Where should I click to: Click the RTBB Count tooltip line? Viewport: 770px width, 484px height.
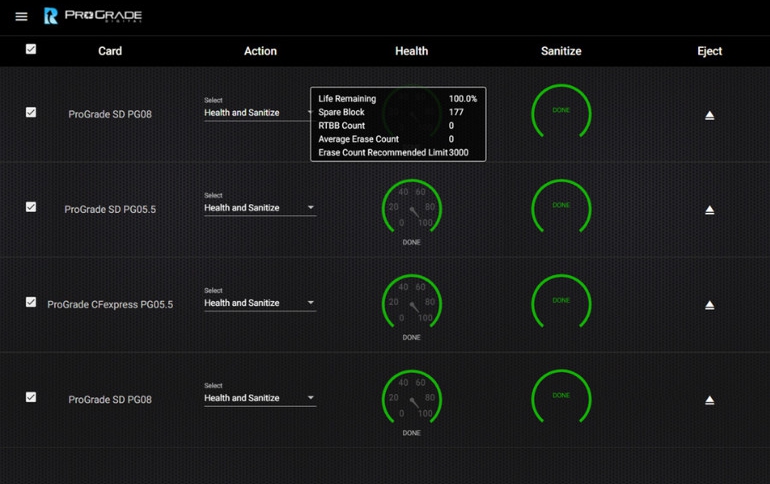coord(386,126)
